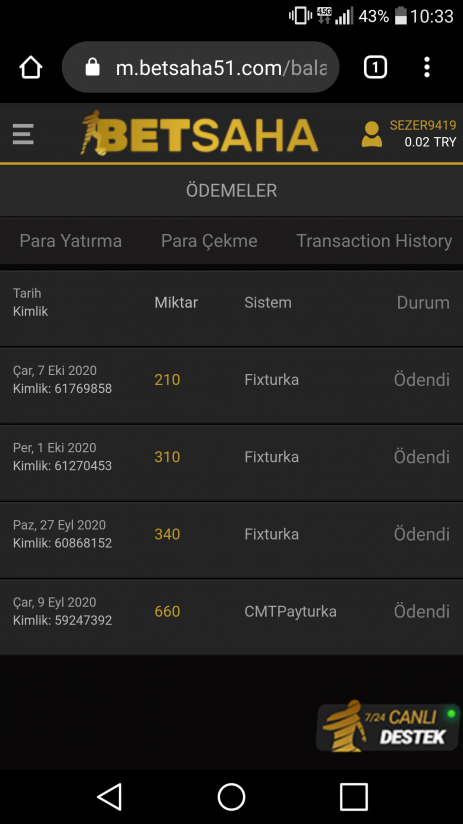Select the 210 Fixturka payment row
This screenshot has height=824, width=463.
[x=231, y=385]
